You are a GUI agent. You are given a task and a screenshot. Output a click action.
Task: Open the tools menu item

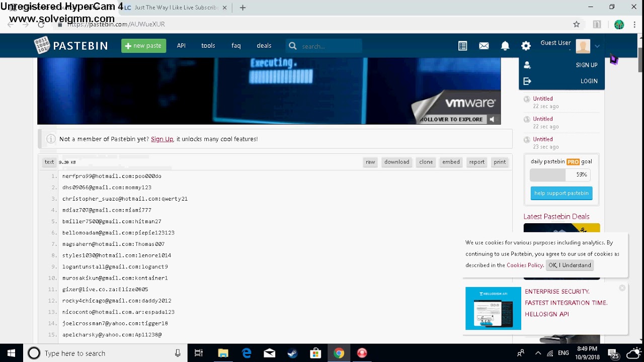[x=208, y=46]
